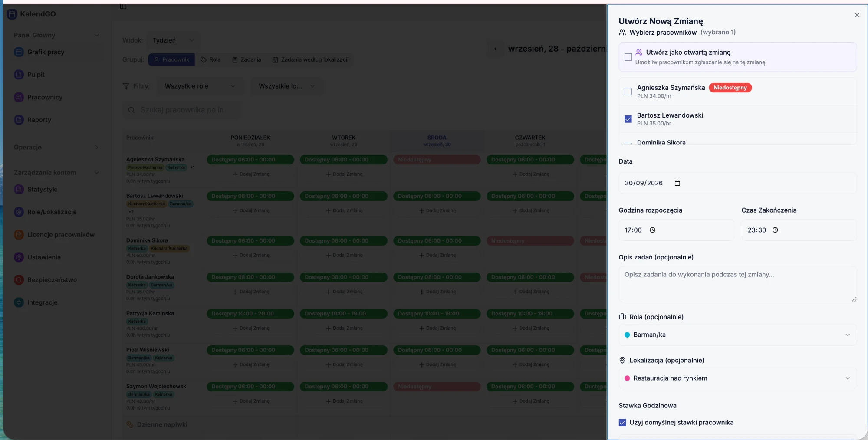This screenshot has height=440, width=868.
Task: Click the clock icon in Godzina rozpoczęcia
Action: coord(652,230)
